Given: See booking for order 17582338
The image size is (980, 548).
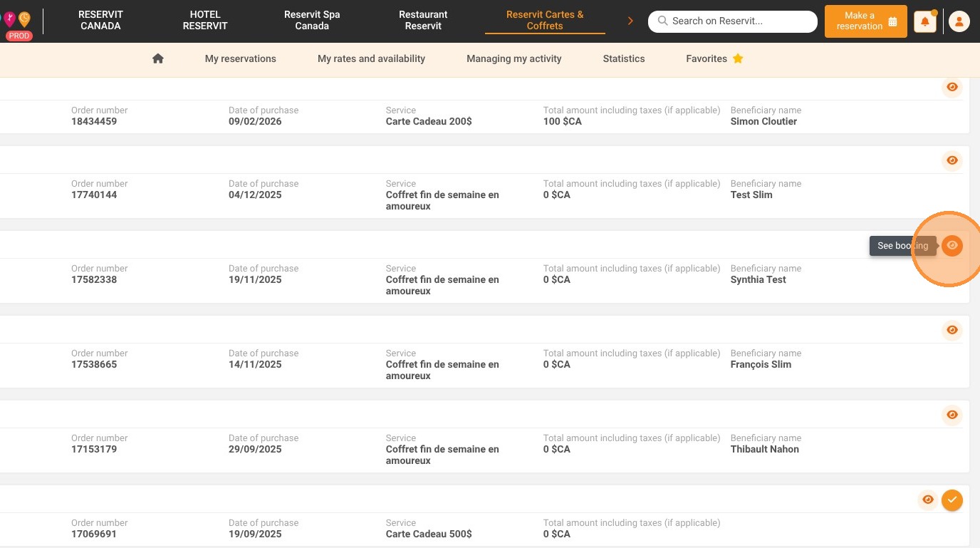Looking at the screenshot, I should [952, 245].
